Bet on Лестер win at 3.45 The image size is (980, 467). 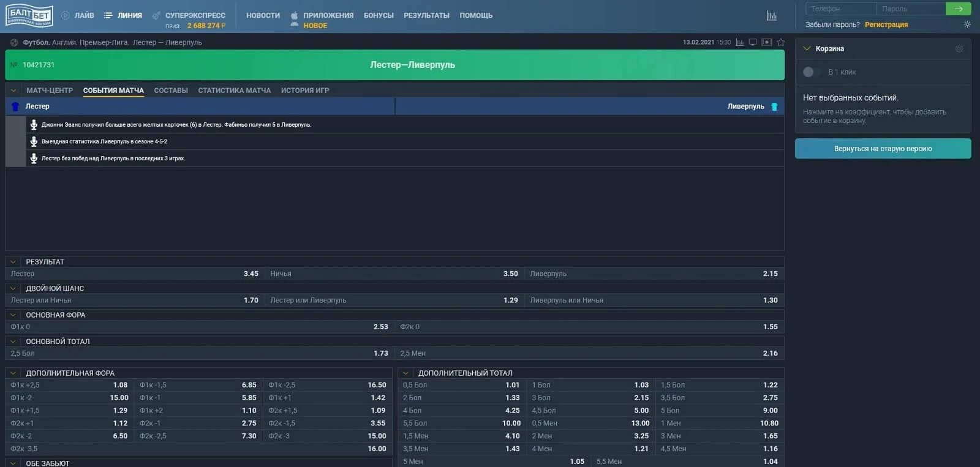coord(135,274)
